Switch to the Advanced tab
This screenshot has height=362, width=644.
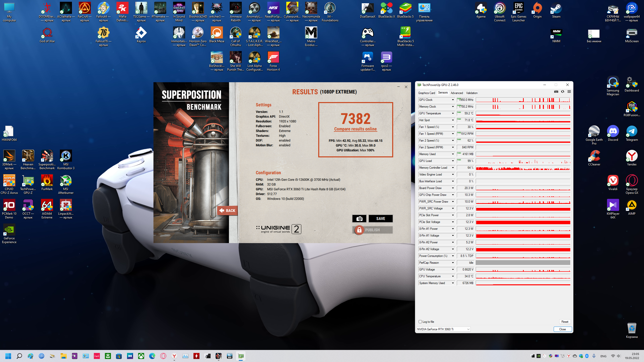(457, 93)
